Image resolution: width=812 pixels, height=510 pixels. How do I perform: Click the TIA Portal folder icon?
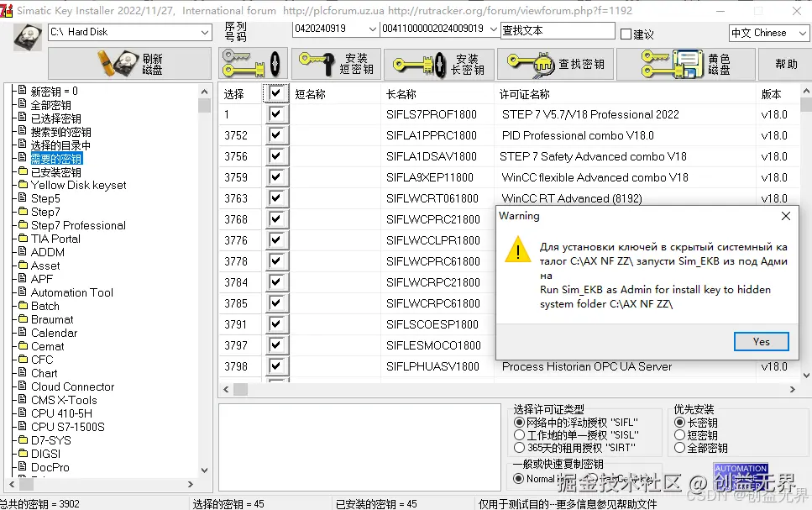click(23, 238)
